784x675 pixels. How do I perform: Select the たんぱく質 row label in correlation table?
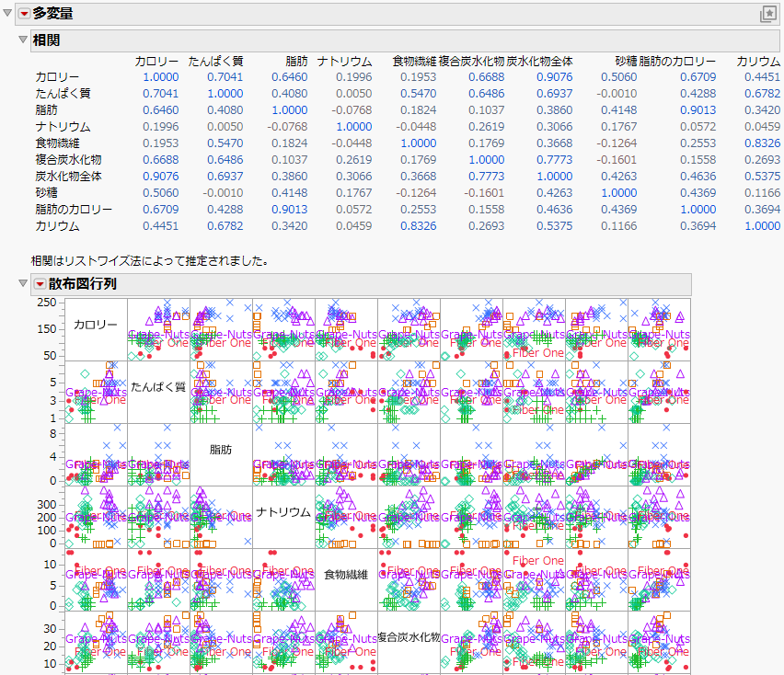pos(63,94)
